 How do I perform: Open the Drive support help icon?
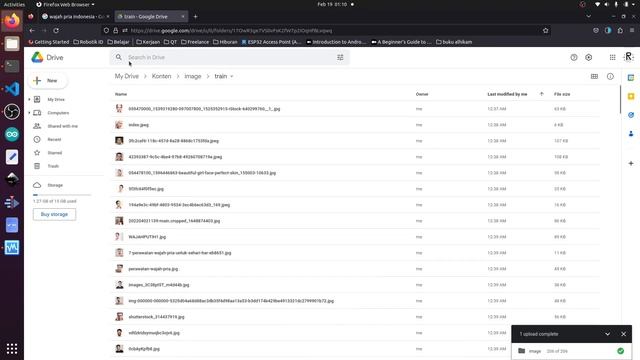point(574,58)
